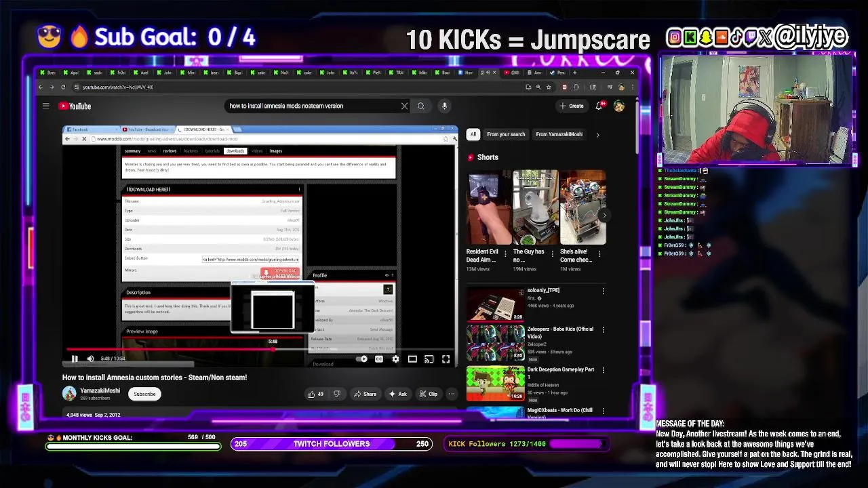The image size is (868, 488).
Task: Select the From YamazakiMoshi chip
Action: pos(559,134)
